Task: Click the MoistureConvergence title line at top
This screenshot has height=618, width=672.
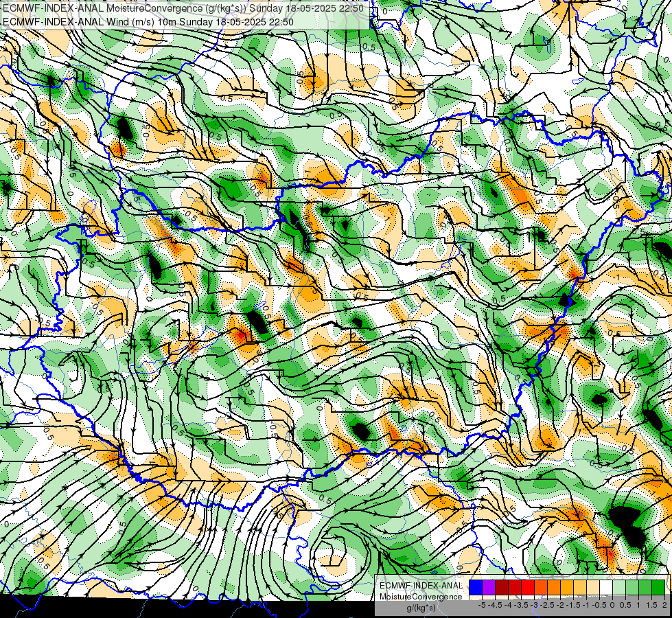Action: point(183,8)
